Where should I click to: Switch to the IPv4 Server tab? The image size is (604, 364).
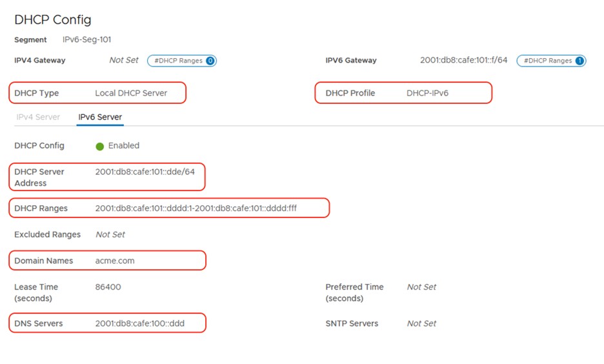click(x=38, y=117)
